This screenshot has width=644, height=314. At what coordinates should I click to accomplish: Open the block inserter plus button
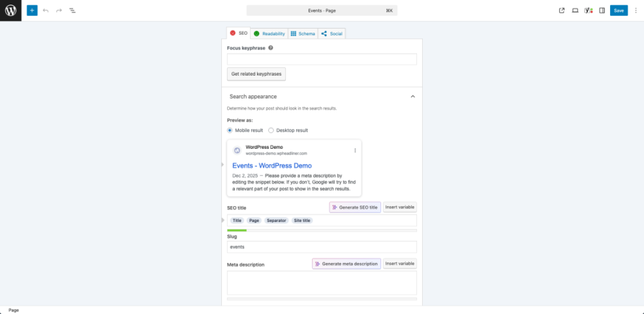(x=32, y=10)
